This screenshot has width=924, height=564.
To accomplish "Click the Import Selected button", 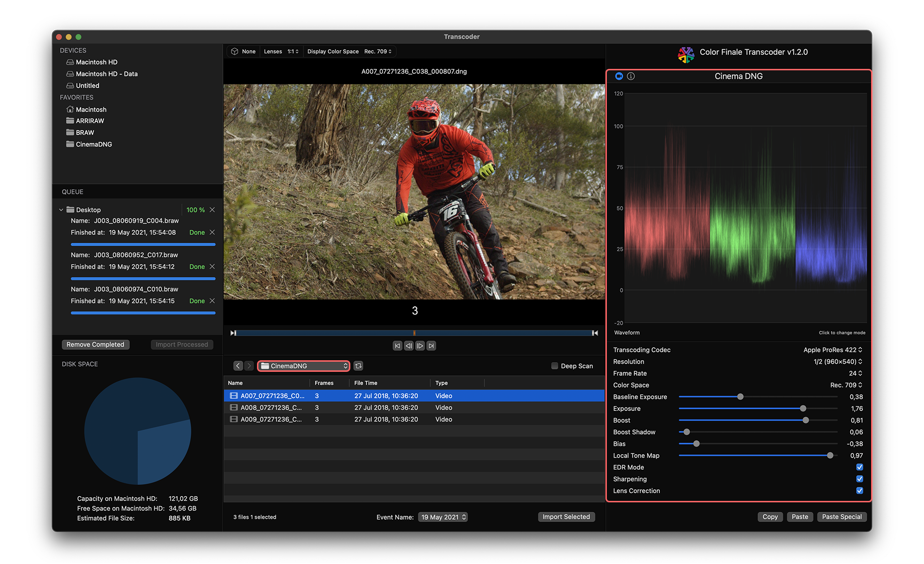I will (566, 517).
